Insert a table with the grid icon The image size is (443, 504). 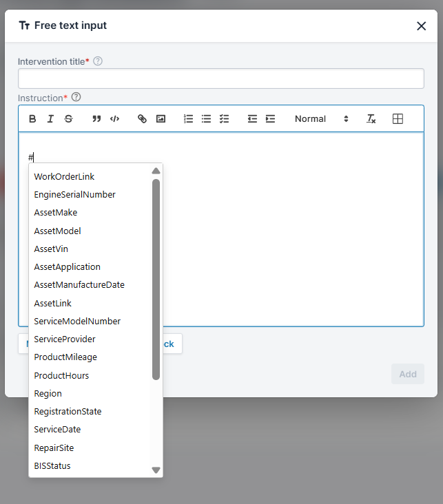coord(398,118)
